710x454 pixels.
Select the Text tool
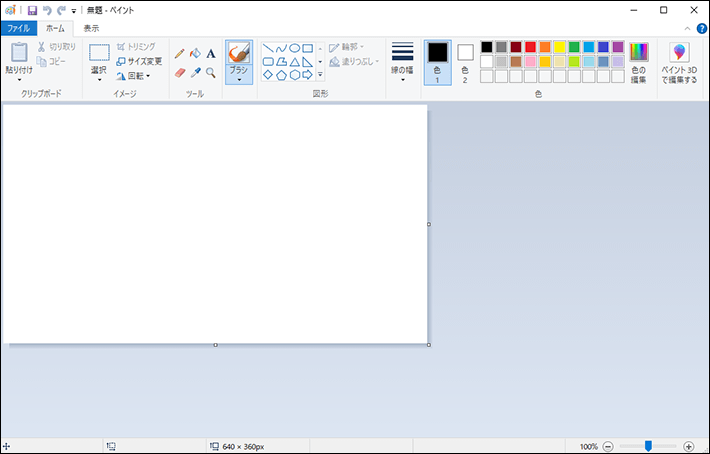pos(211,54)
